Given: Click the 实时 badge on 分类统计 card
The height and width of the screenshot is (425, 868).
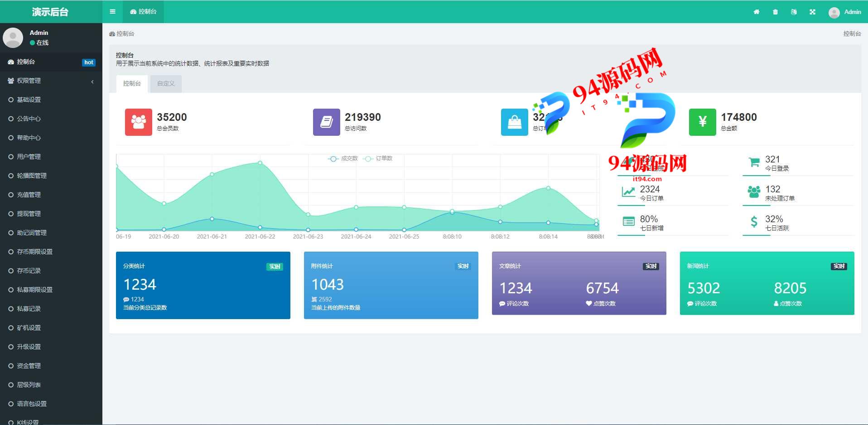Looking at the screenshot, I should tap(275, 267).
